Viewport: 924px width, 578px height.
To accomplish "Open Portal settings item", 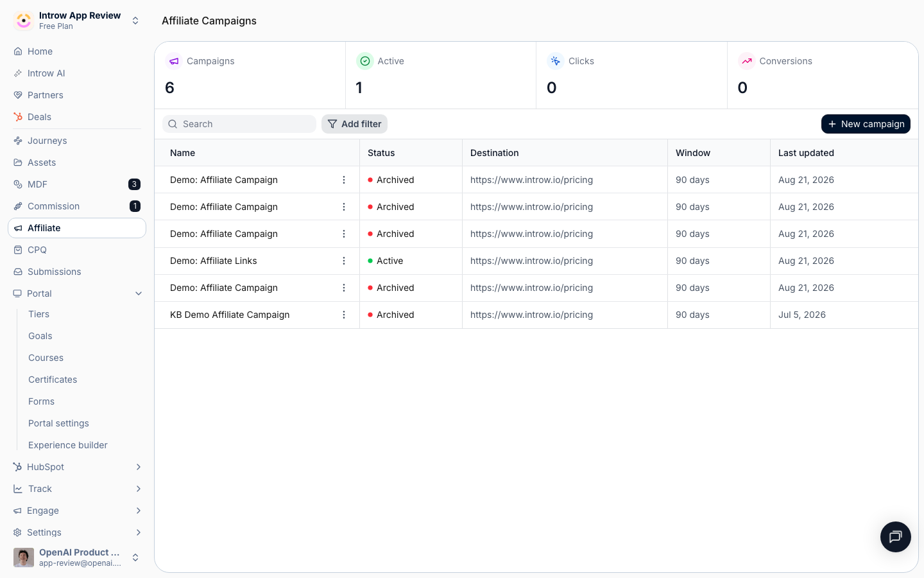I will (58, 423).
